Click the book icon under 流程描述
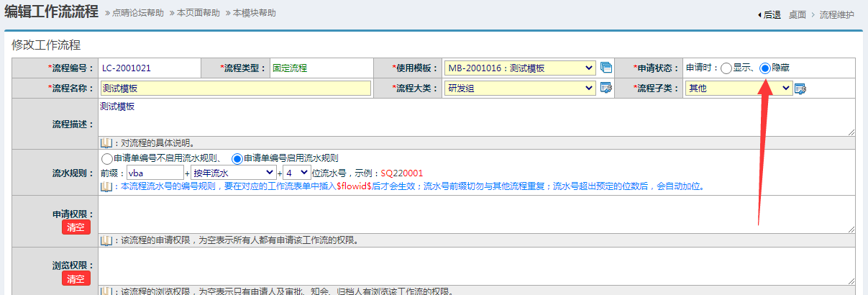Image resolution: width=868 pixels, height=295 pixels. (x=106, y=142)
